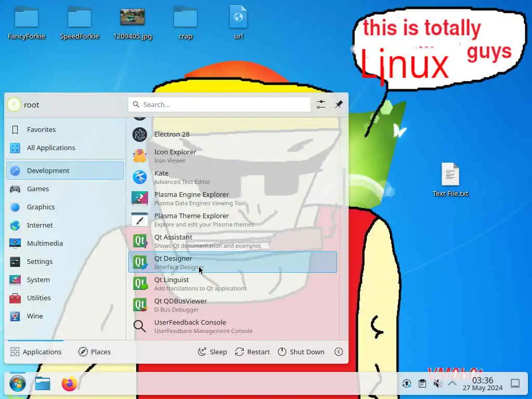Show All Applications category
Viewport: 532px width, 399px height.
click(65, 148)
